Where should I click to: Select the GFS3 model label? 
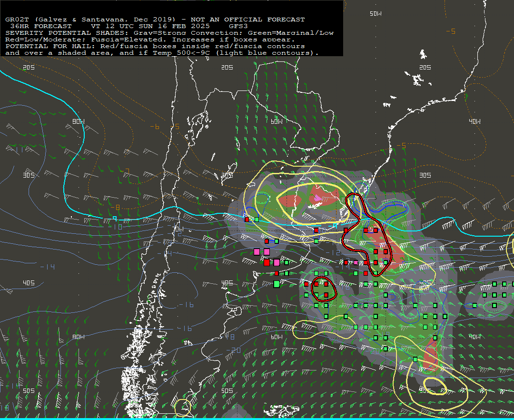[238, 26]
